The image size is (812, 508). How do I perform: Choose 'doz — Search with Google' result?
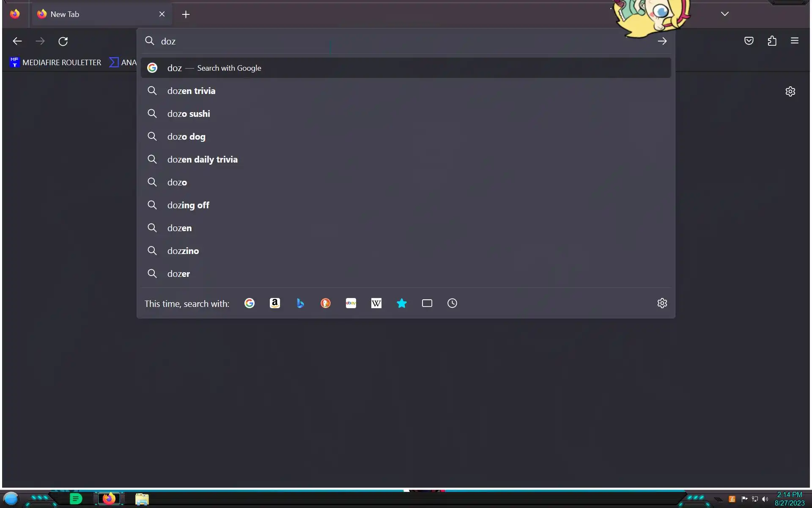214,68
